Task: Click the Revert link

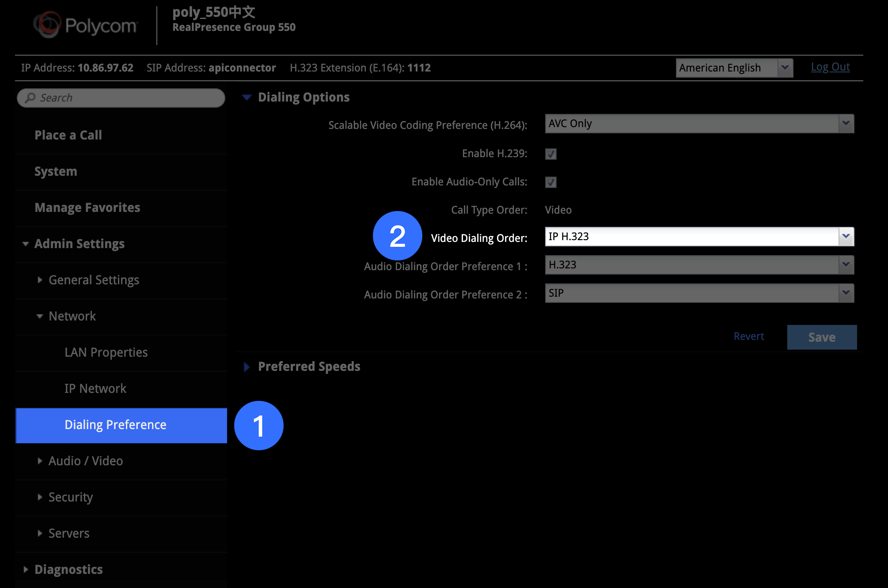Action: tap(749, 336)
